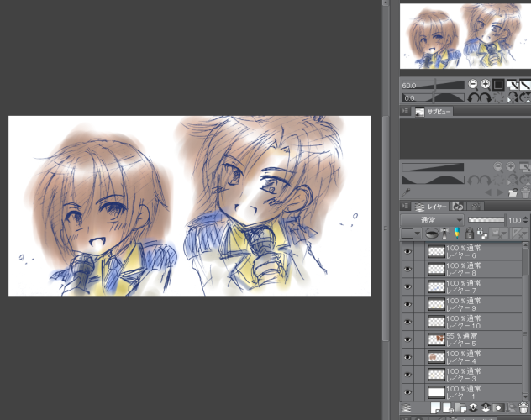Screen dimensions: 531x420
Task: Hide レイヤー 6 with its eye icon
Action: coord(407,251)
